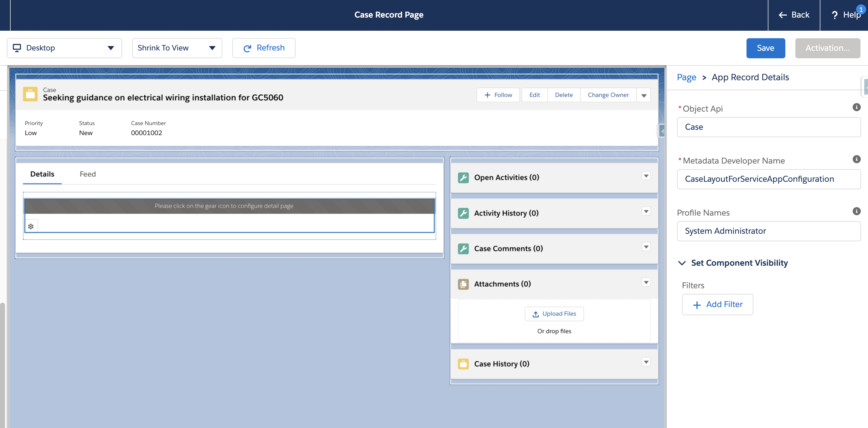
Task: Follow the GC5060 case record
Action: coord(498,95)
